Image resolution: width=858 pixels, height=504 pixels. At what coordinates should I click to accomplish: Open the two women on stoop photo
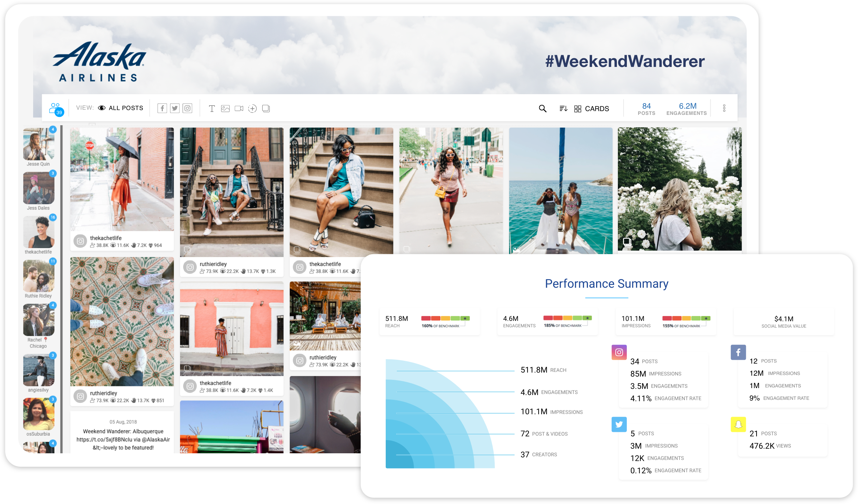(232, 192)
